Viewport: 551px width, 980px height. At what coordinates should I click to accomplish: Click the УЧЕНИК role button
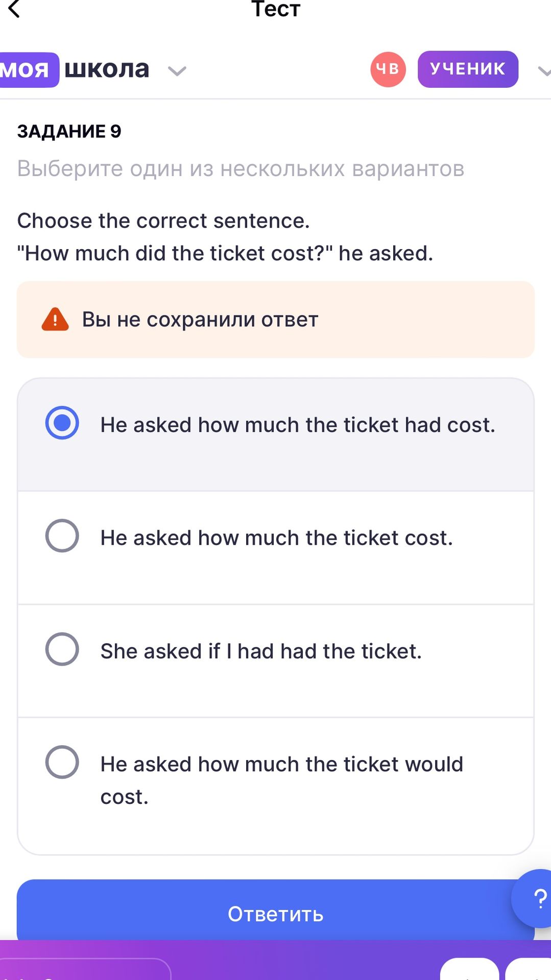(468, 69)
